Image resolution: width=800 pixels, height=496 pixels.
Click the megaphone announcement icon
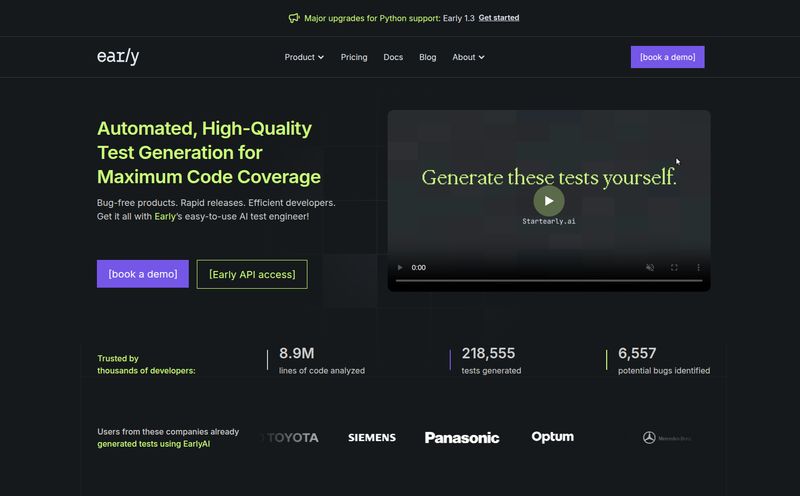pos(294,18)
